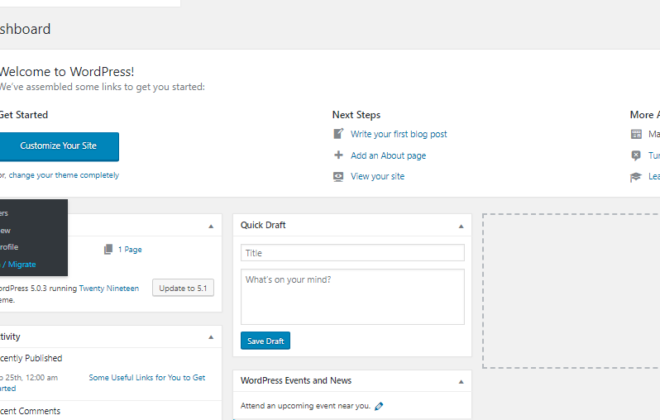Click the Write your first blog post icon
Image resolution: width=660 pixels, height=420 pixels.
tap(338, 134)
